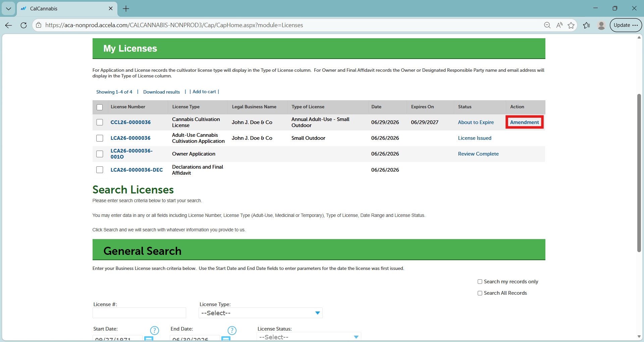Open license CCL26-0000036
644x342 pixels.
pyautogui.click(x=131, y=122)
